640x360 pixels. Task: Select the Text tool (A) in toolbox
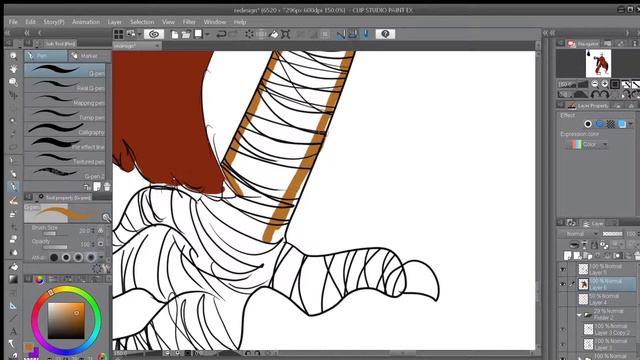[13, 331]
